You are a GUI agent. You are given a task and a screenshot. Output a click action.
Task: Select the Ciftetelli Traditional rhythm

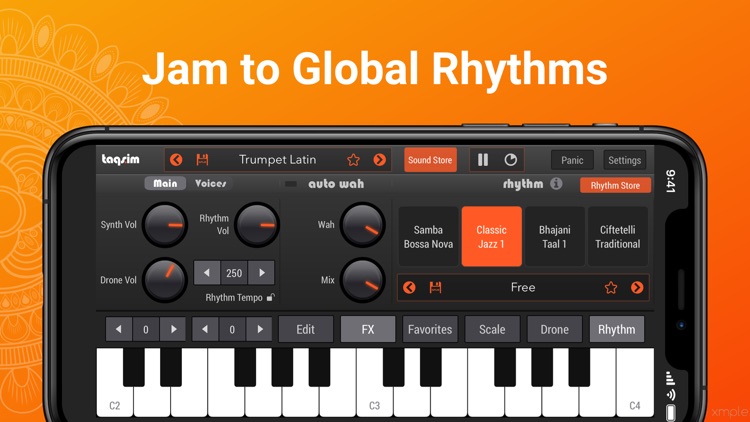[x=618, y=237]
